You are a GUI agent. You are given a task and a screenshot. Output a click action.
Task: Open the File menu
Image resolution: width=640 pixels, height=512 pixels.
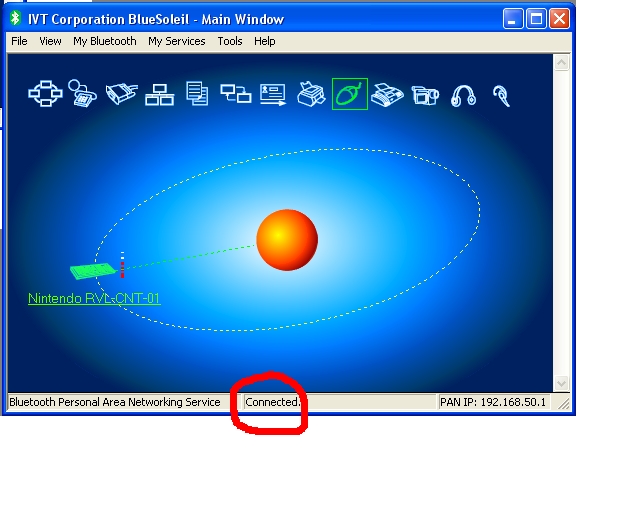[19, 41]
